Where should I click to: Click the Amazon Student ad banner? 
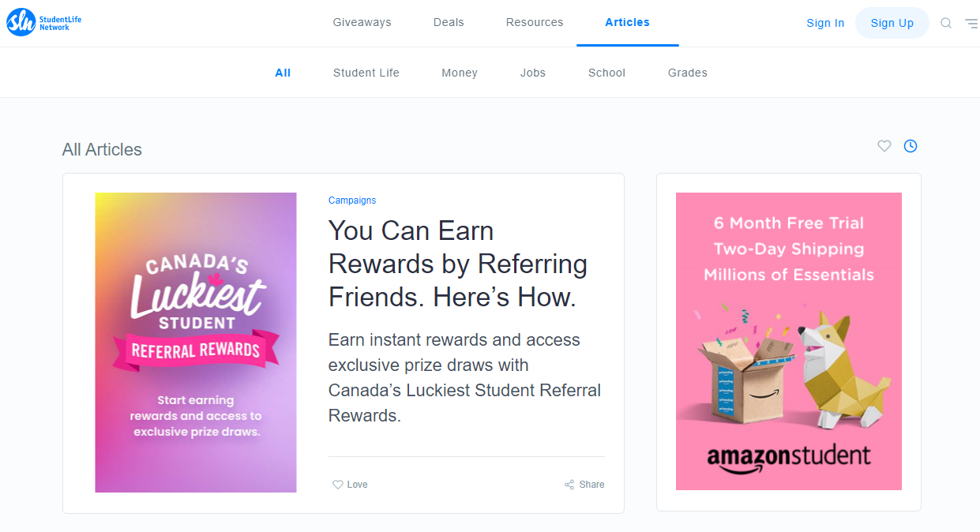(789, 341)
